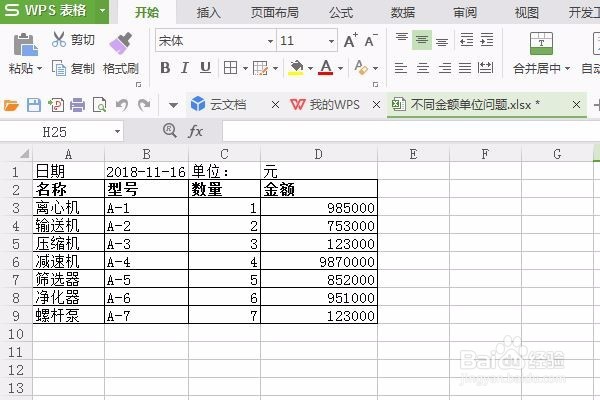This screenshot has width=600, height=400.
Task: Click the select-all corner triangle
Action: click(x=24, y=154)
